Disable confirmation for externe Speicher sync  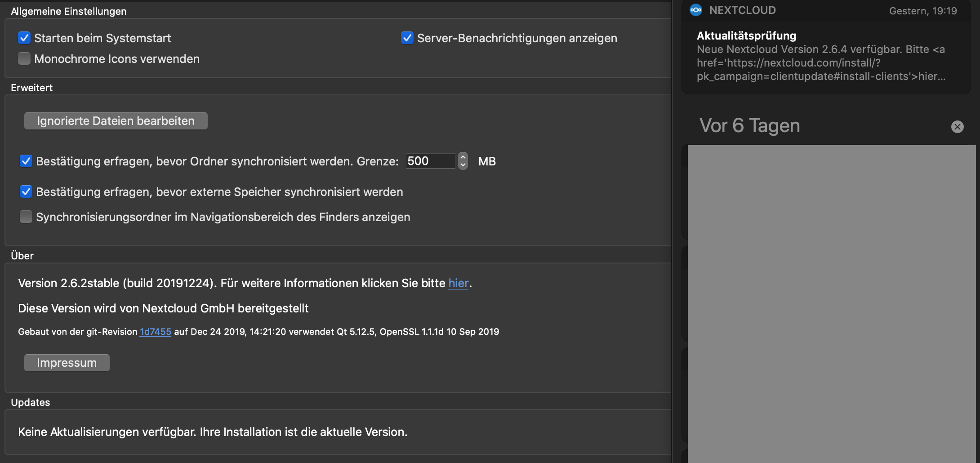[26, 191]
